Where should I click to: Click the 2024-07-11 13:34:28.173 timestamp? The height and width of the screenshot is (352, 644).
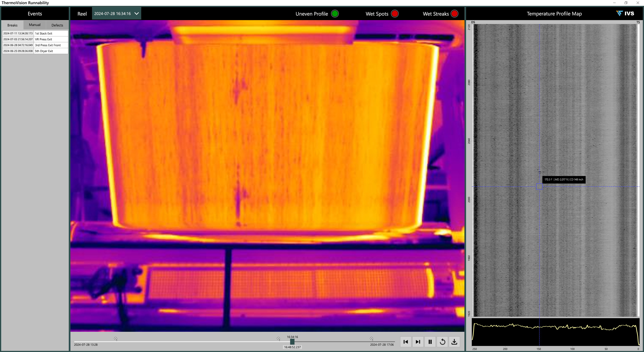[18, 33]
